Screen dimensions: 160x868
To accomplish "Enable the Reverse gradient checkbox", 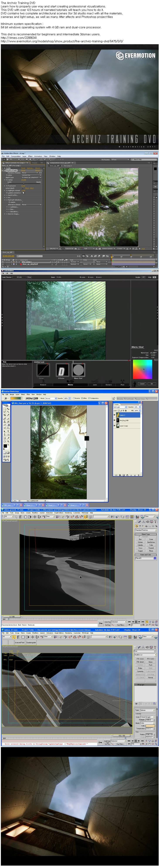I will tap(74, 398).
